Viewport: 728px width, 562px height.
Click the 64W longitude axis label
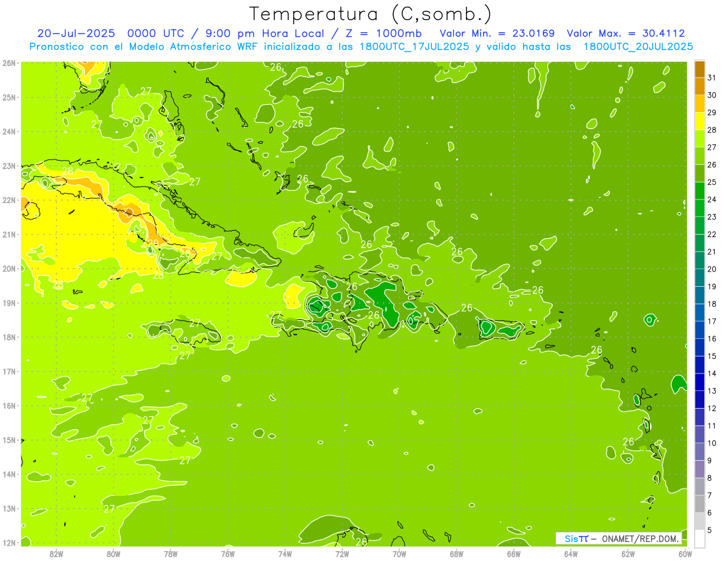(571, 553)
